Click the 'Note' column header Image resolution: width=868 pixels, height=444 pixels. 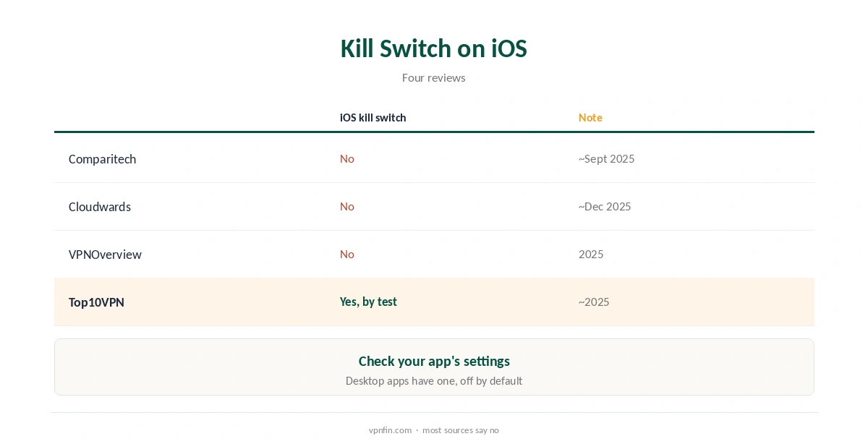590,117
